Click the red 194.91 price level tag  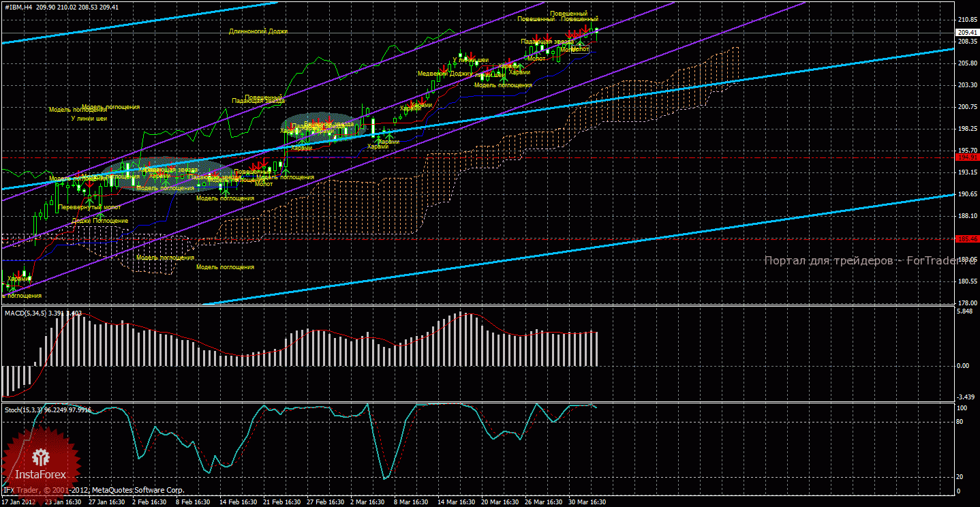point(967,157)
